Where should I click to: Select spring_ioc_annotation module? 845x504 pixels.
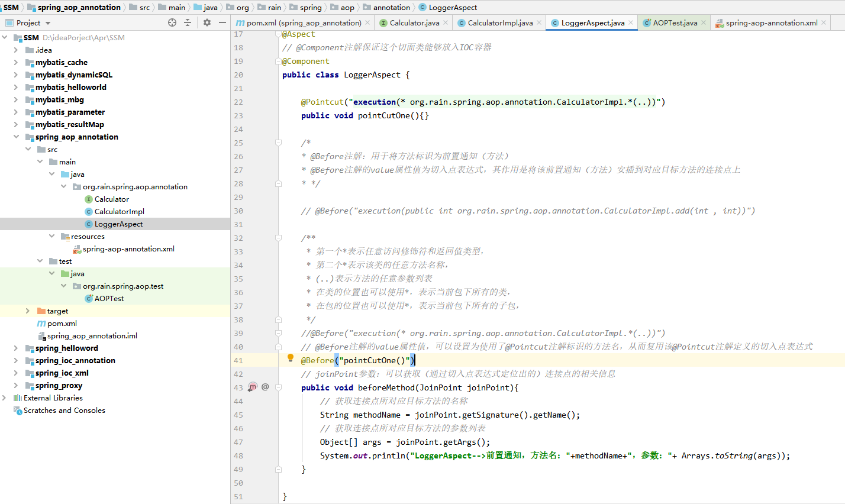point(75,360)
